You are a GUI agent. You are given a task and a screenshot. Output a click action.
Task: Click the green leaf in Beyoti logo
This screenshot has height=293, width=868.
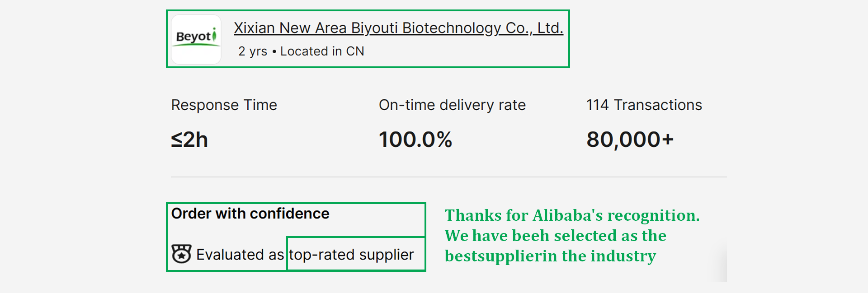pyautogui.click(x=214, y=35)
